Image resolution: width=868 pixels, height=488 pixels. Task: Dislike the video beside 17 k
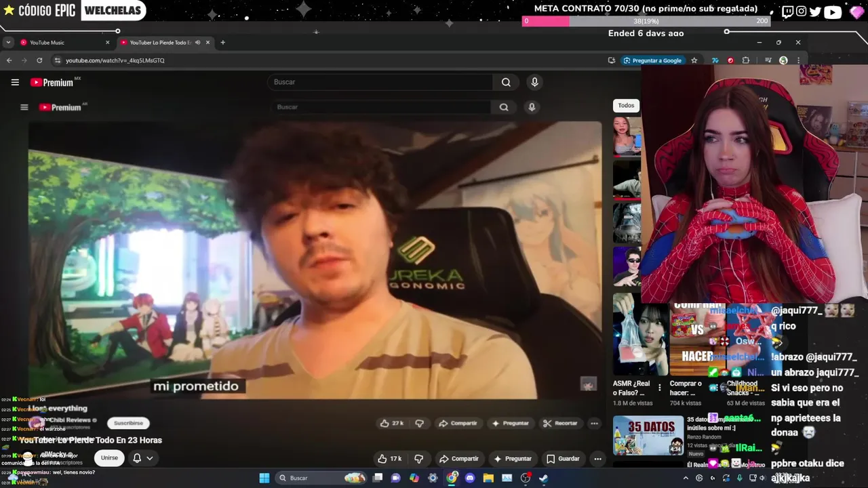pos(418,459)
